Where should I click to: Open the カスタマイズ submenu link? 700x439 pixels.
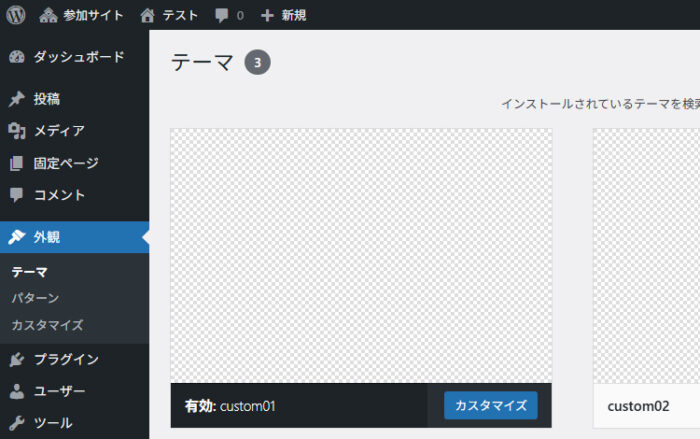47,325
